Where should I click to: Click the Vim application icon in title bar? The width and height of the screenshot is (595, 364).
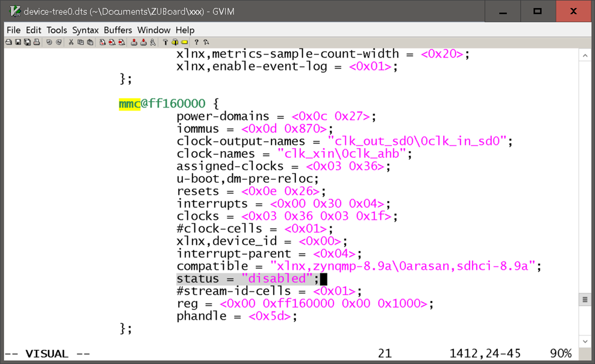click(x=15, y=12)
